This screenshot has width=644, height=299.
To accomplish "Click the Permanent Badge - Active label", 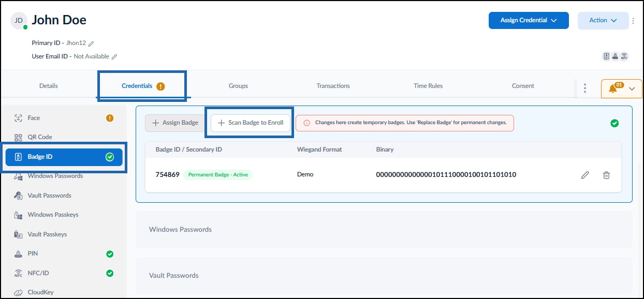I will pyautogui.click(x=218, y=175).
